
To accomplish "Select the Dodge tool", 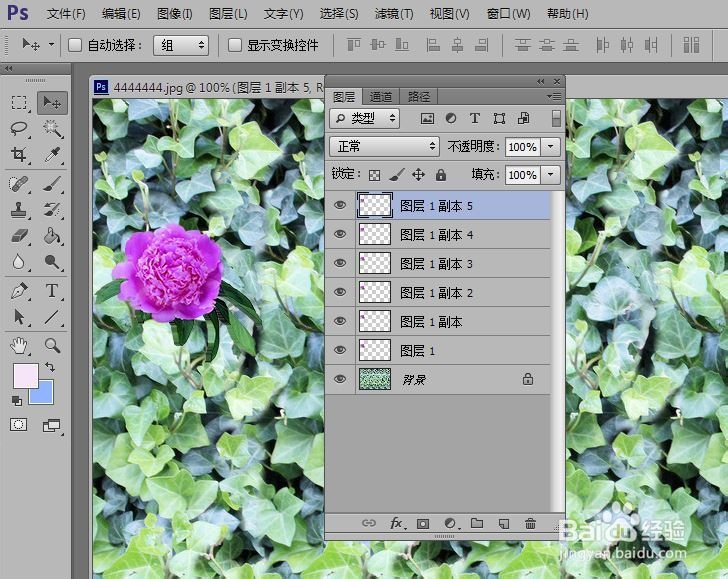I will [x=52, y=262].
